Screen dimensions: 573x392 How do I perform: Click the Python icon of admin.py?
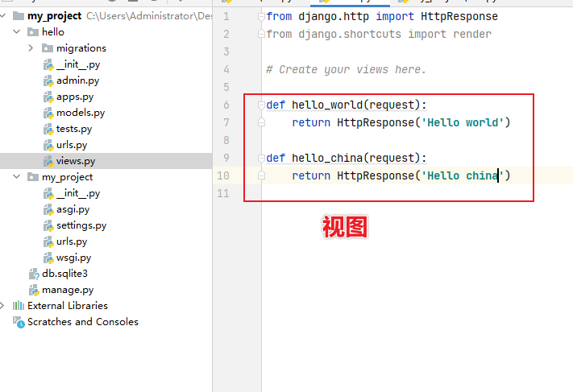pyautogui.click(x=48, y=80)
